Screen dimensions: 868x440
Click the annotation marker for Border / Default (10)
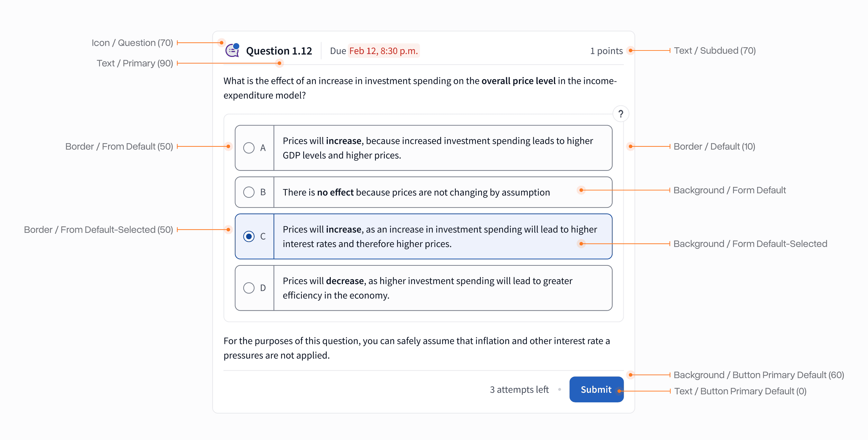point(631,146)
